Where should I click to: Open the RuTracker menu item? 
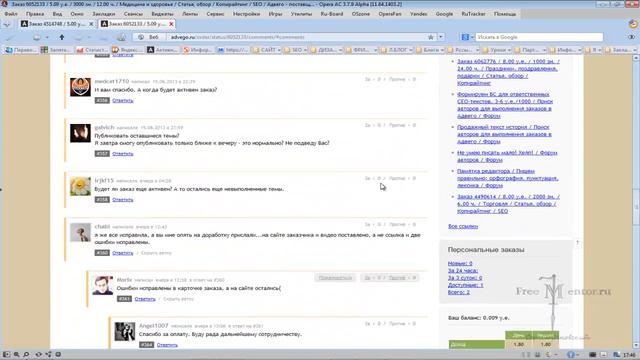click(473, 14)
